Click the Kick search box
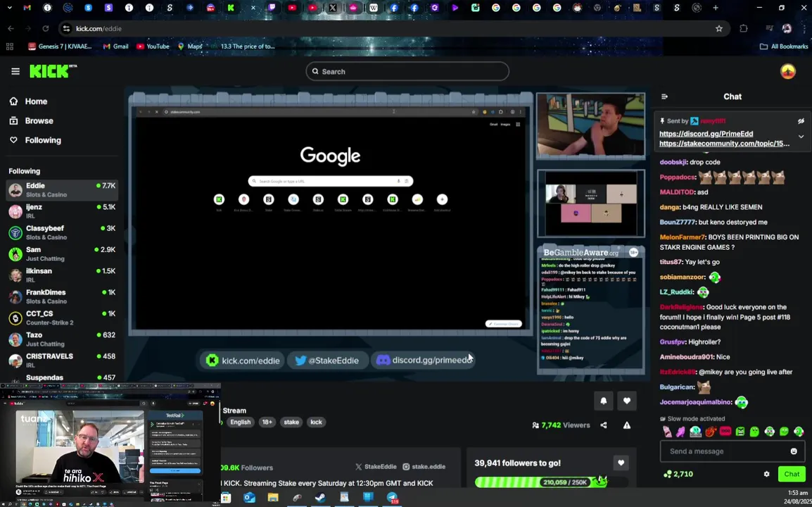 407,72
